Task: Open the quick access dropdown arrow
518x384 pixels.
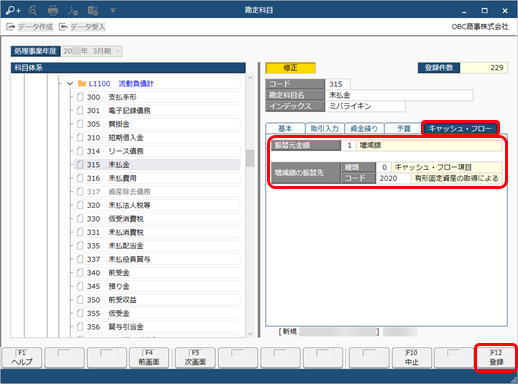Action: click(113, 11)
